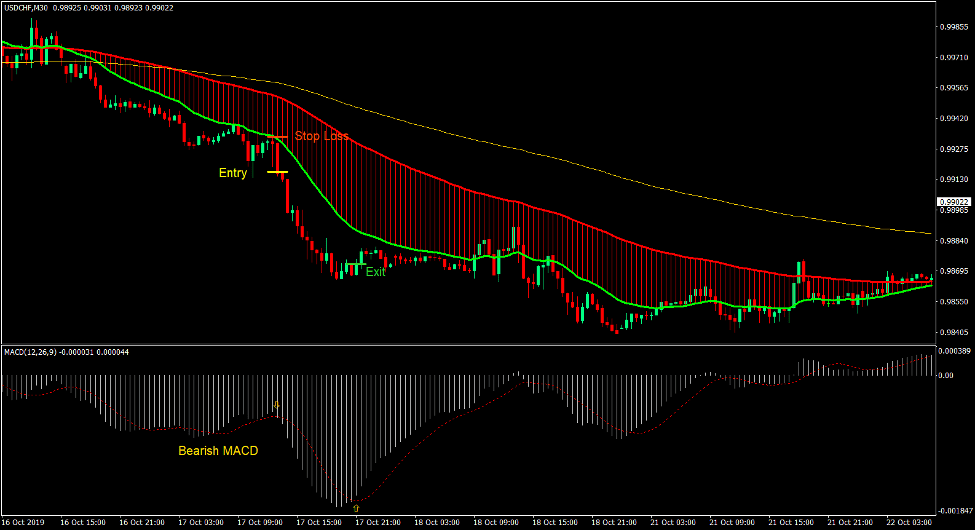Click the down arrow marker on MACD
The height and width of the screenshot is (531, 977).
coord(277,406)
